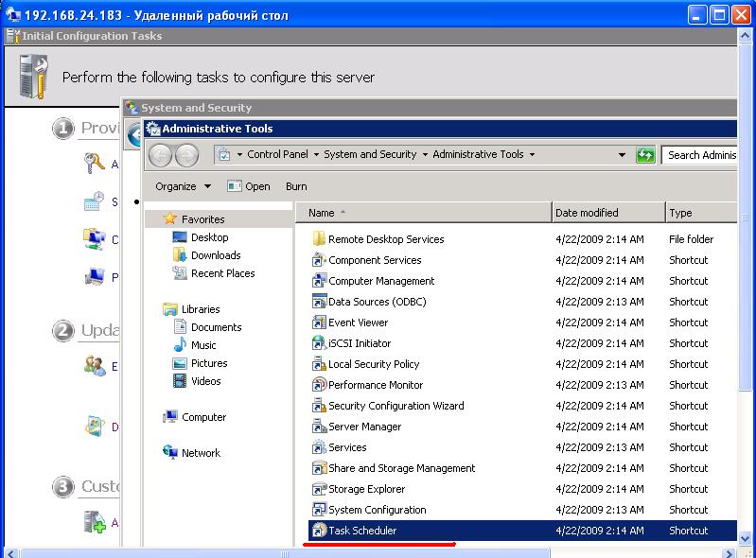Click Burn in the command bar

tap(296, 186)
